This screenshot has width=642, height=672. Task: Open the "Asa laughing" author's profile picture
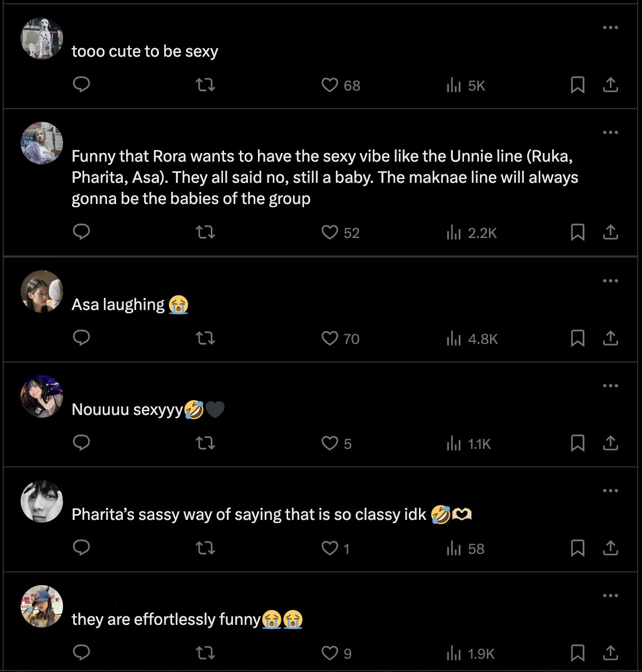pos(42,291)
